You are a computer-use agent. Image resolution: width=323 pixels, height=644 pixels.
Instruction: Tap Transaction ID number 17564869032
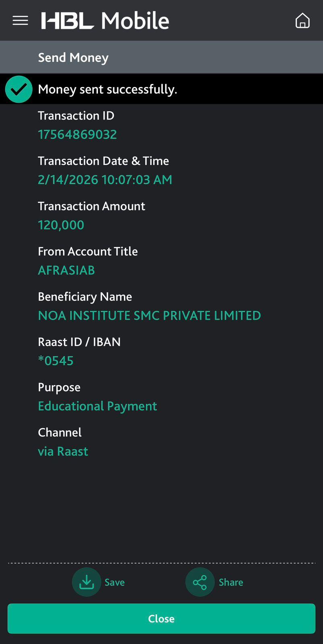(x=77, y=134)
